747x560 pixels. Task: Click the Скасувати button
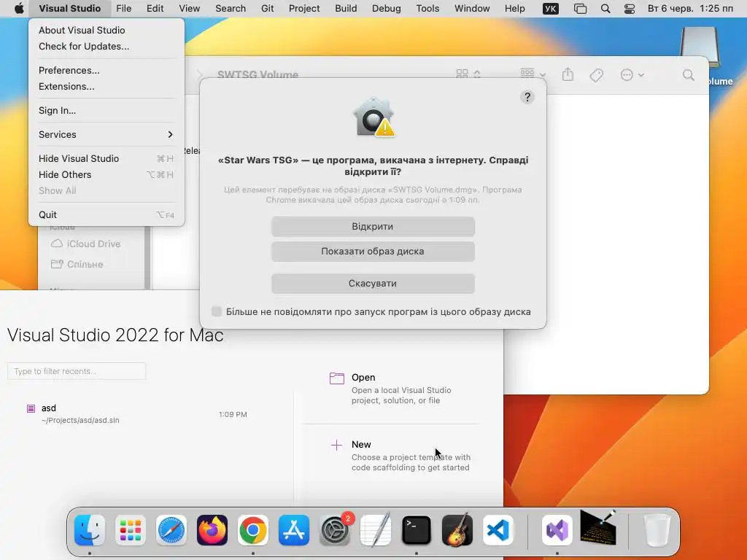(373, 284)
